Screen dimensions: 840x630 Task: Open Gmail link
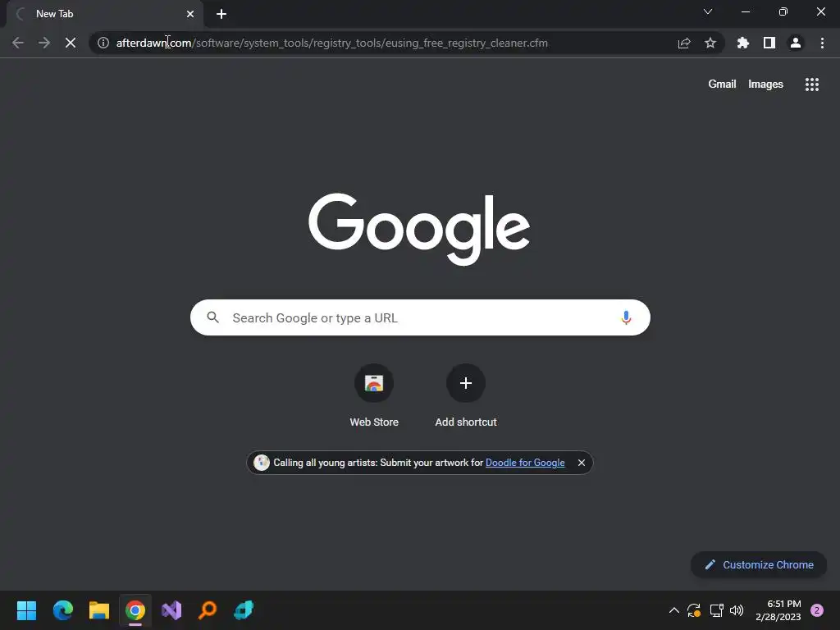pos(722,84)
